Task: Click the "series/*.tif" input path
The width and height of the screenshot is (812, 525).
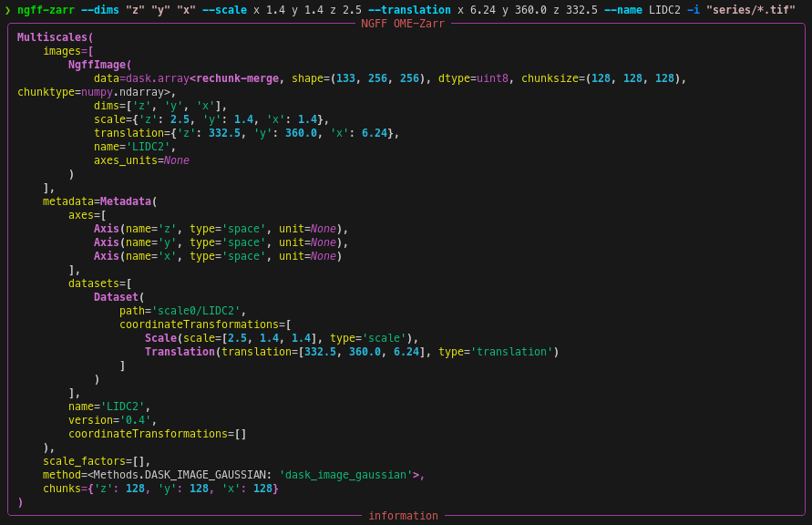Action: pyautogui.click(x=750, y=10)
